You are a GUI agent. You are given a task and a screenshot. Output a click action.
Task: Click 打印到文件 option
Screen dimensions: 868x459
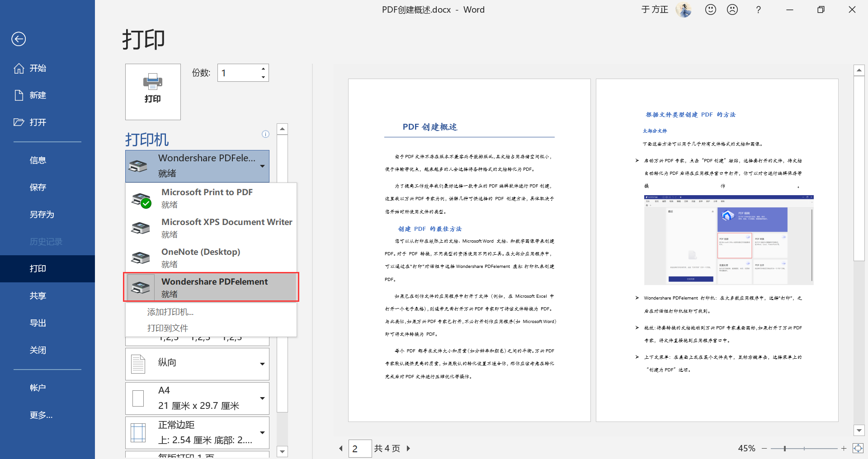tap(167, 328)
